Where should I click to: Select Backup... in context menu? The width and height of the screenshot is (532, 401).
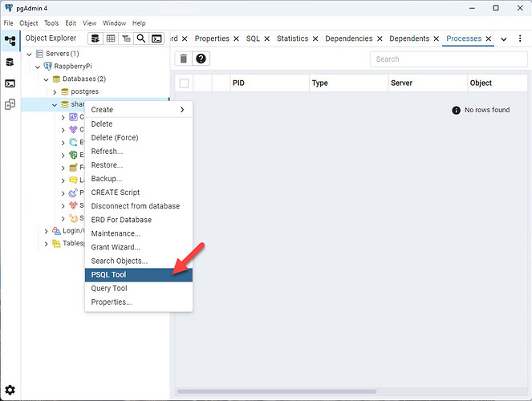(139, 179)
